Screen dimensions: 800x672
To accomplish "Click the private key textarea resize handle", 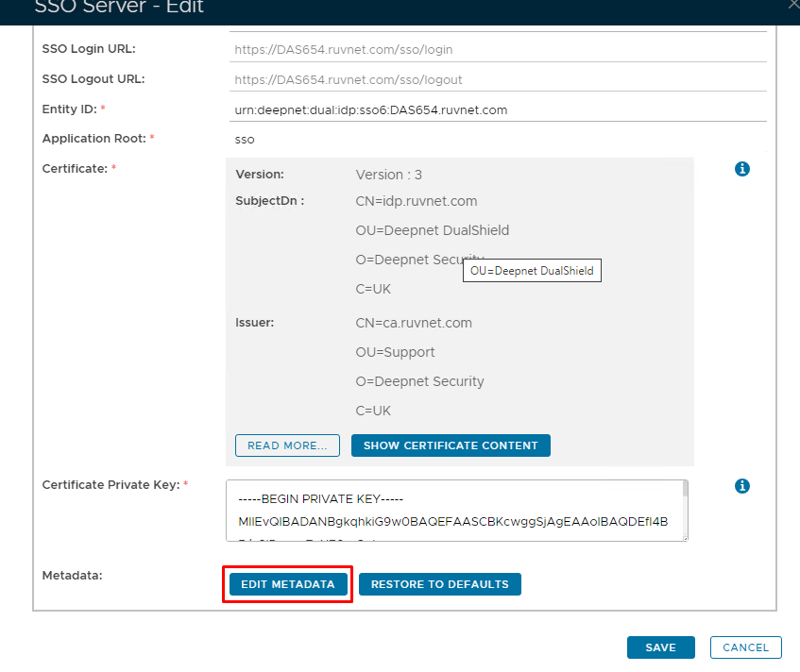I will coord(685,537).
